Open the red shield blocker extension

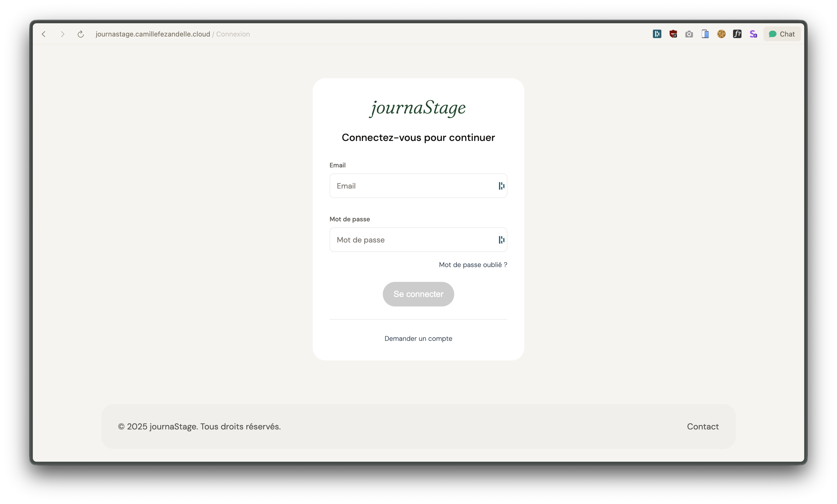tap(673, 34)
